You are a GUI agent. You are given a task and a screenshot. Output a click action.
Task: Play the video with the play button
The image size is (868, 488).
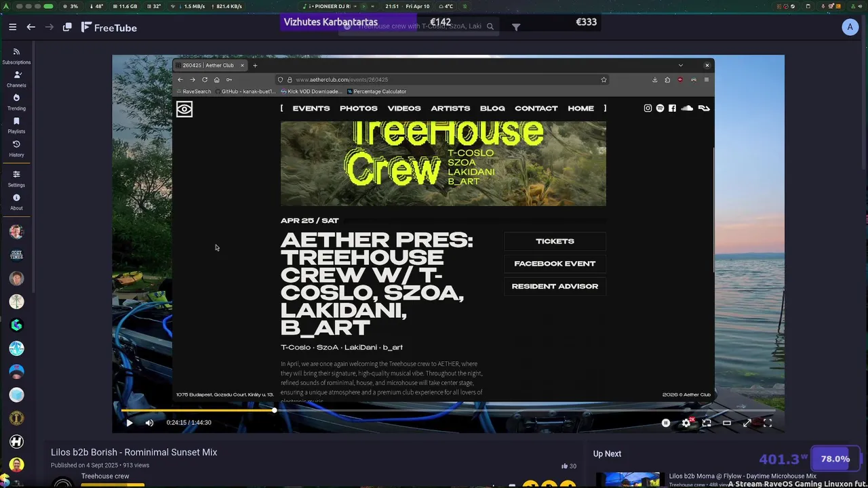tap(129, 423)
